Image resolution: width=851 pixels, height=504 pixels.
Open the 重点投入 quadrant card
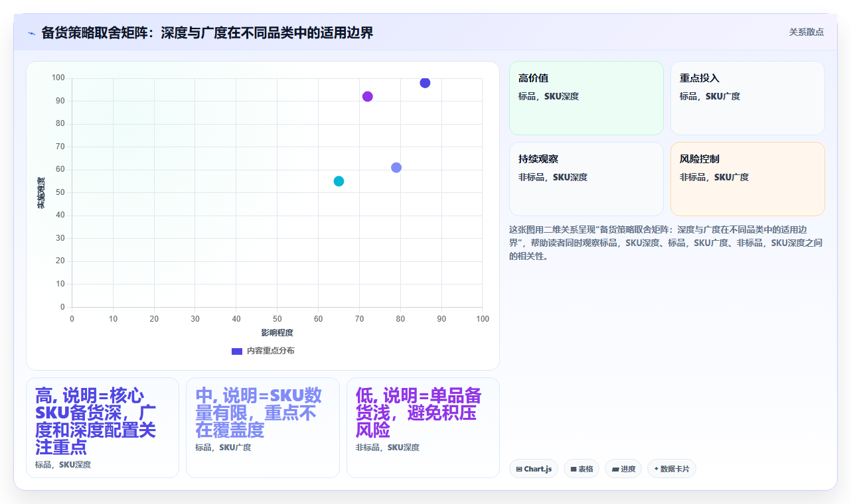coord(747,98)
